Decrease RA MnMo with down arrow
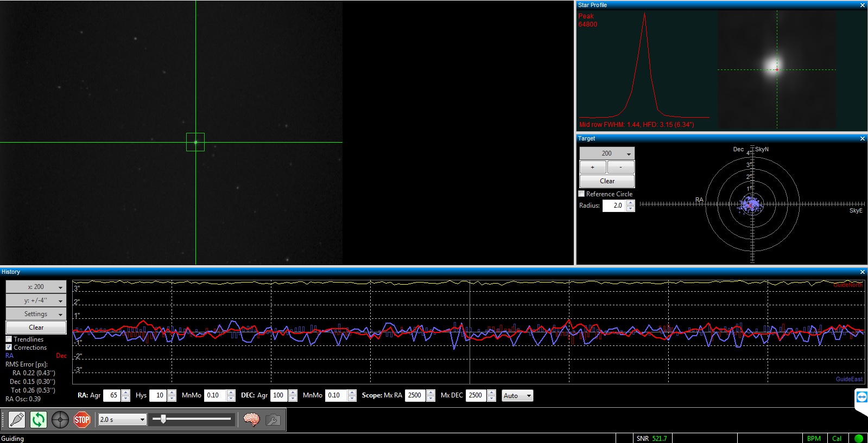The height and width of the screenshot is (443, 868). click(x=231, y=399)
